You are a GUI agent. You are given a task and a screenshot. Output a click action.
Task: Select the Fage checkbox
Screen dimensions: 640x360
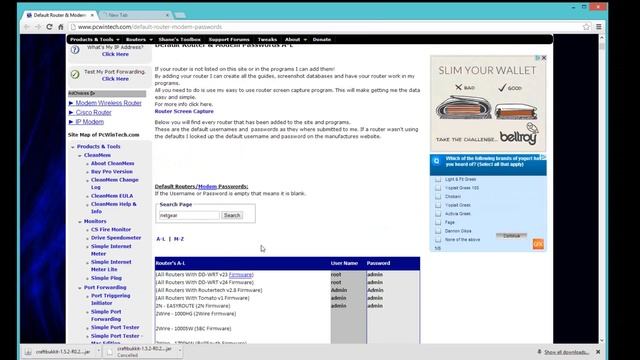coord(438,222)
